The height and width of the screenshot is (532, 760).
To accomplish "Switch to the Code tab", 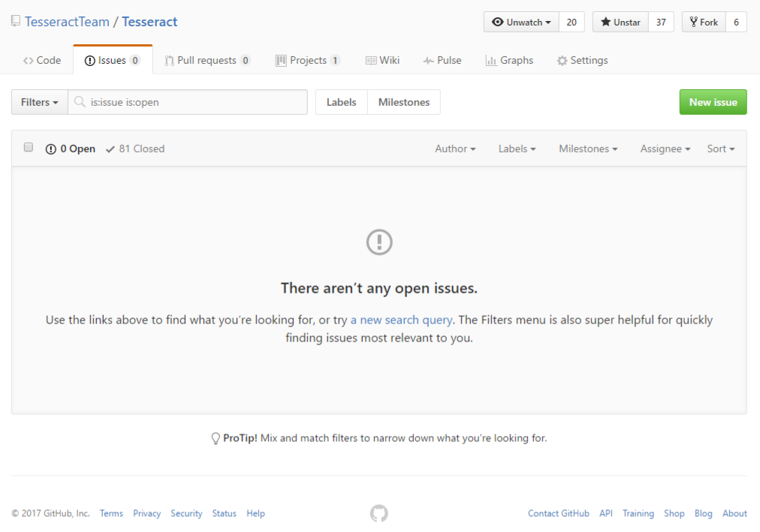I will (42, 61).
